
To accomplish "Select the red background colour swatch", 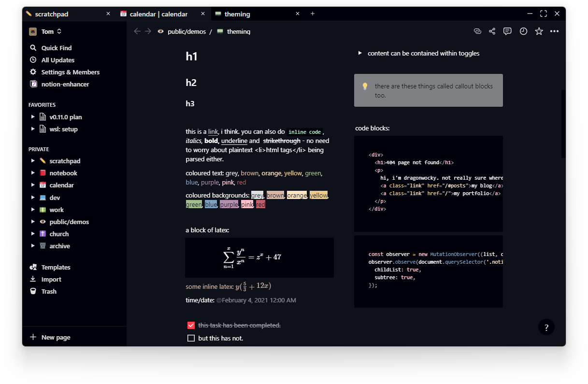I will click(260, 204).
